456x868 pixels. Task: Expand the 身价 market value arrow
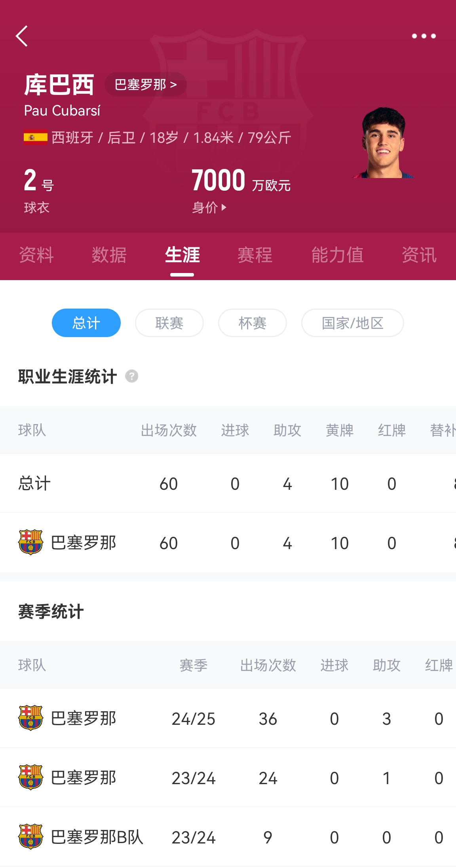click(224, 207)
